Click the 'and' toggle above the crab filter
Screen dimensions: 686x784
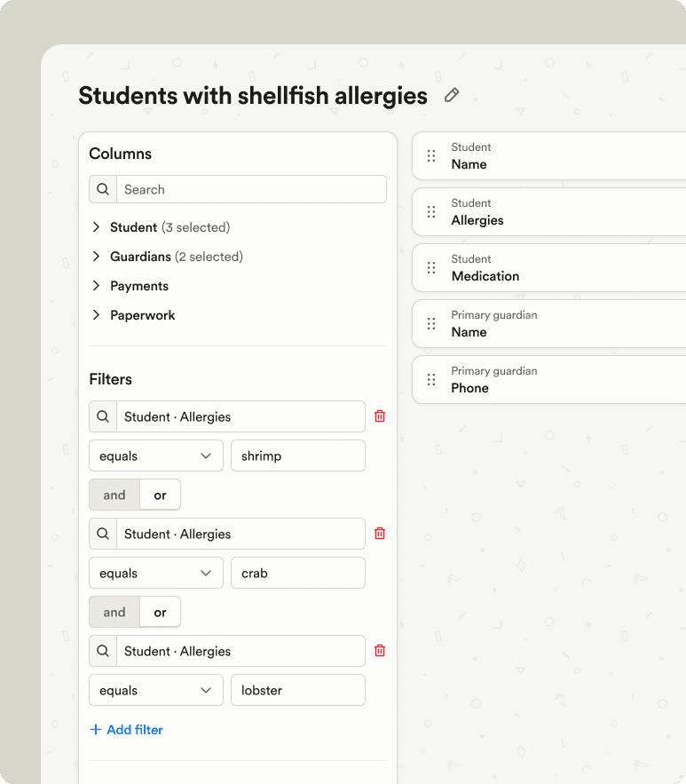point(114,495)
